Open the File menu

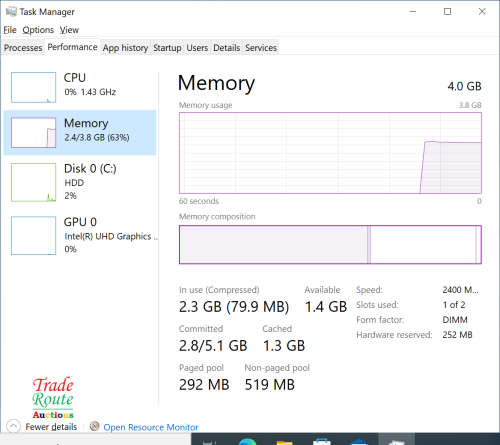(10, 30)
